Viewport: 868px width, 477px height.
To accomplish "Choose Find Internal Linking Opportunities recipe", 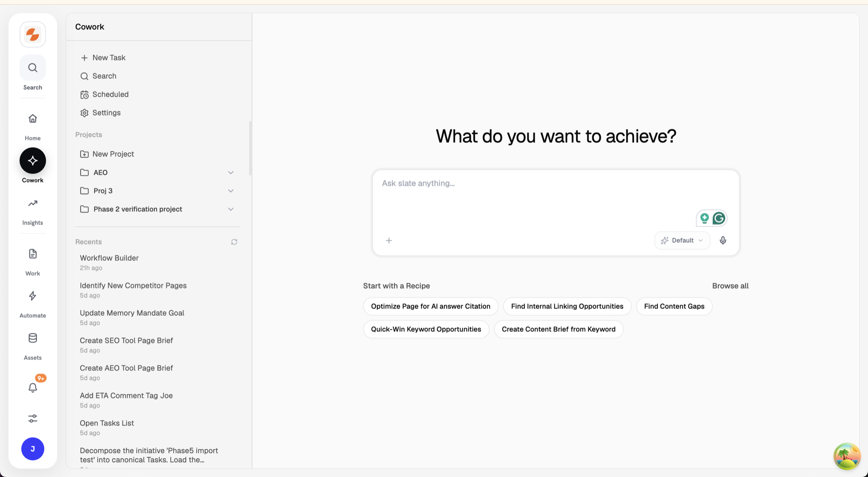I will click(x=567, y=306).
